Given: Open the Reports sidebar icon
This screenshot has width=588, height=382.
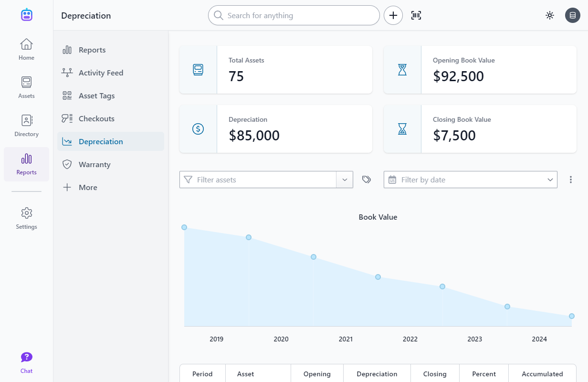Looking at the screenshot, I should [x=26, y=164].
